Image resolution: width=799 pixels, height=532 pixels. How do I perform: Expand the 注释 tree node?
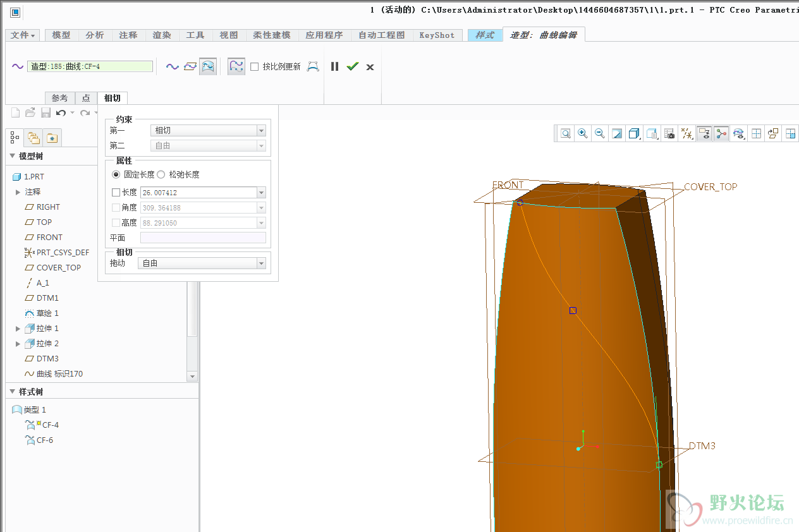pos(18,191)
